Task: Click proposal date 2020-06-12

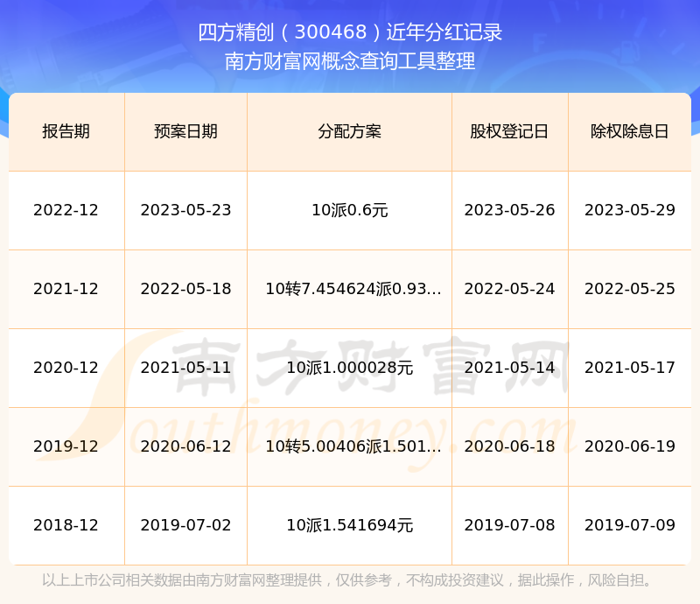Action: point(185,446)
